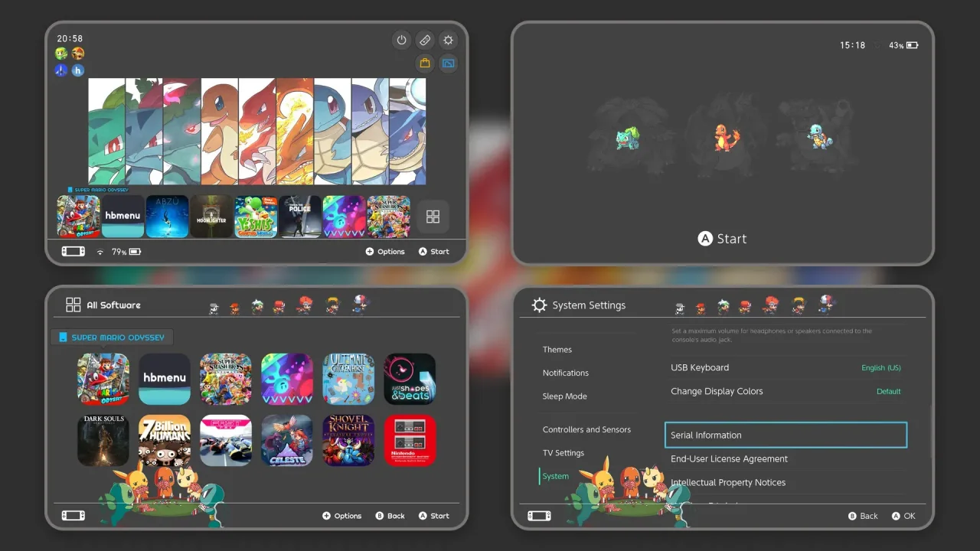Select the green Link user avatar

point(61,54)
